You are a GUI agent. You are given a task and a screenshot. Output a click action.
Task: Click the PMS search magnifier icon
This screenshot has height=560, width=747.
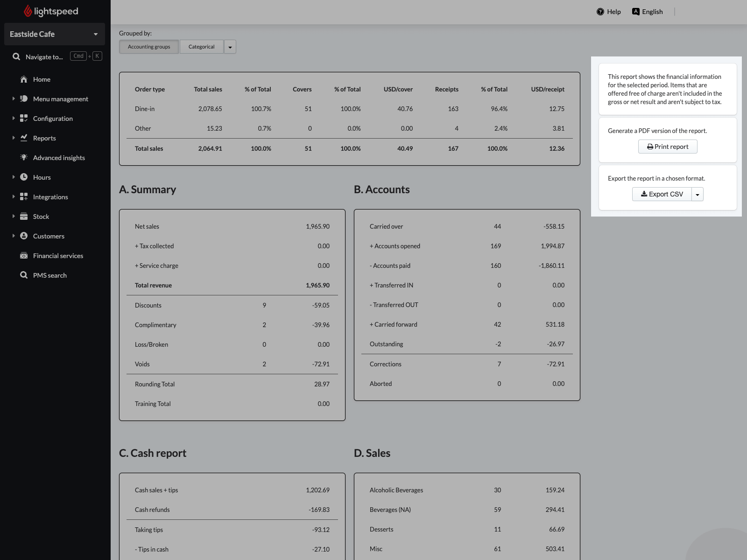click(24, 275)
